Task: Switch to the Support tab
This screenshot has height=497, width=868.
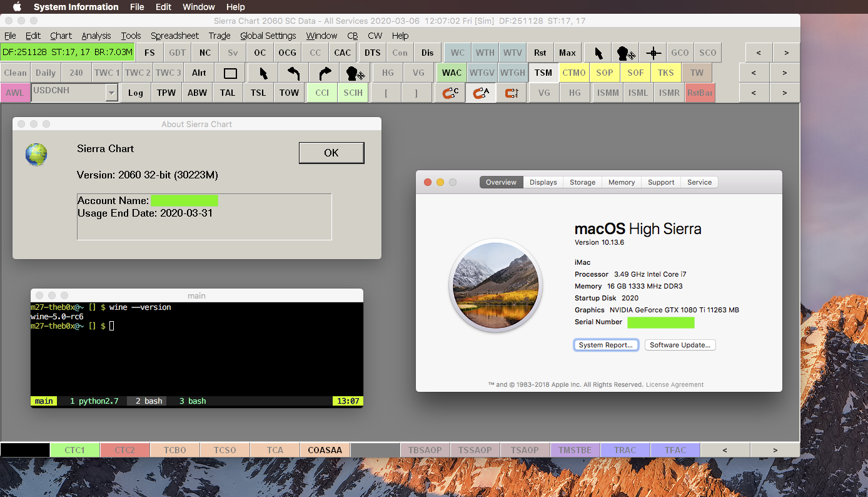Action: tap(661, 182)
